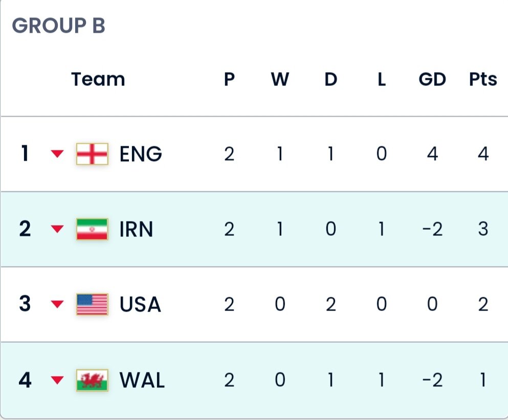Click red down arrow beside IRN

pyautogui.click(x=58, y=229)
